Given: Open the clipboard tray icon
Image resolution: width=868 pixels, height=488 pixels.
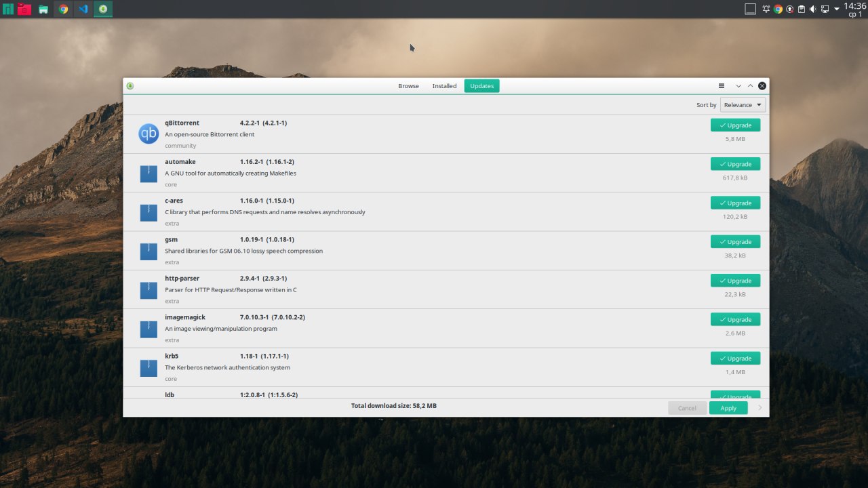Looking at the screenshot, I should point(801,9).
